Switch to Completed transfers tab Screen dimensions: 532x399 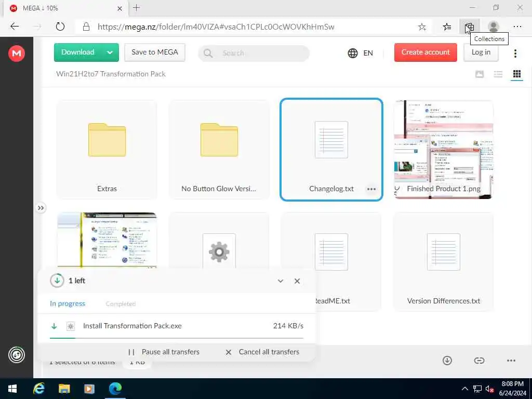pyautogui.click(x=121, y=303)
